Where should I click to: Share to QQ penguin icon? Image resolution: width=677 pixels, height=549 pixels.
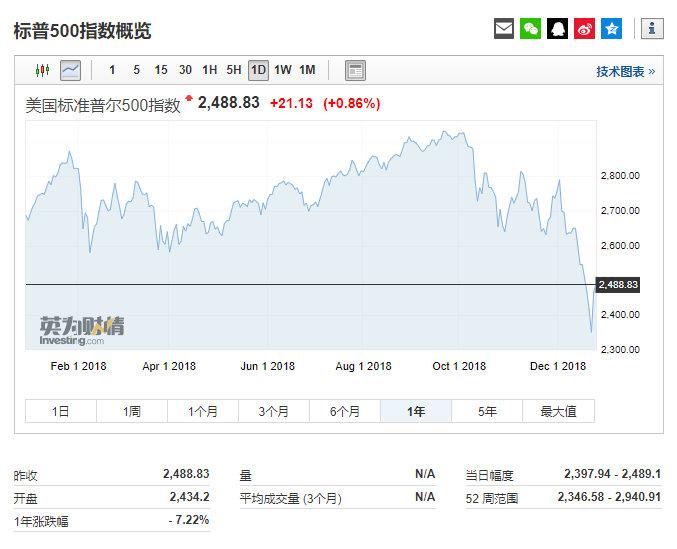pos(557,29)
